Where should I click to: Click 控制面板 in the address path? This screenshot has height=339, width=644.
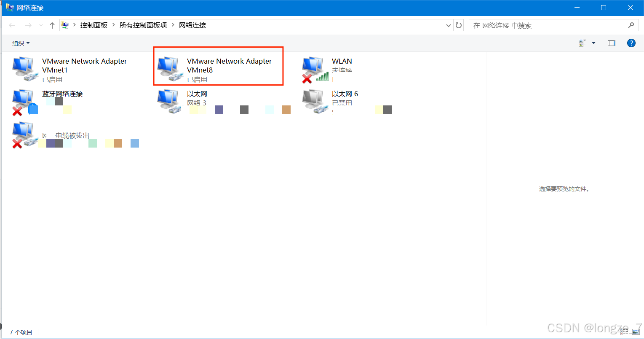tap(94, 25)
